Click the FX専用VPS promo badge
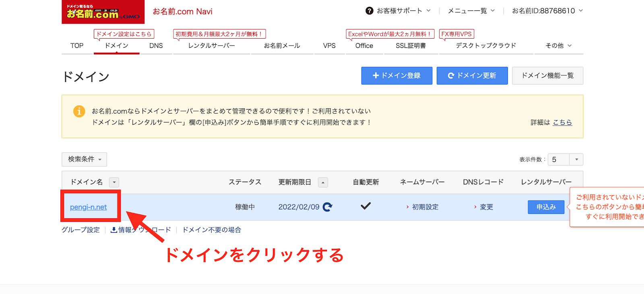The height and width of the screenshot is (294, 644). click(456, 34)
